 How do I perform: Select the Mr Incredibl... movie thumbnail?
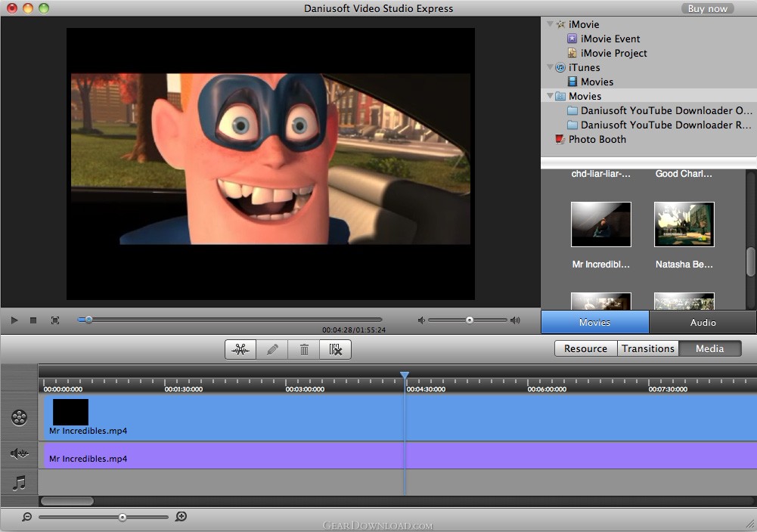pyautogui.click(x=600, y=224)
